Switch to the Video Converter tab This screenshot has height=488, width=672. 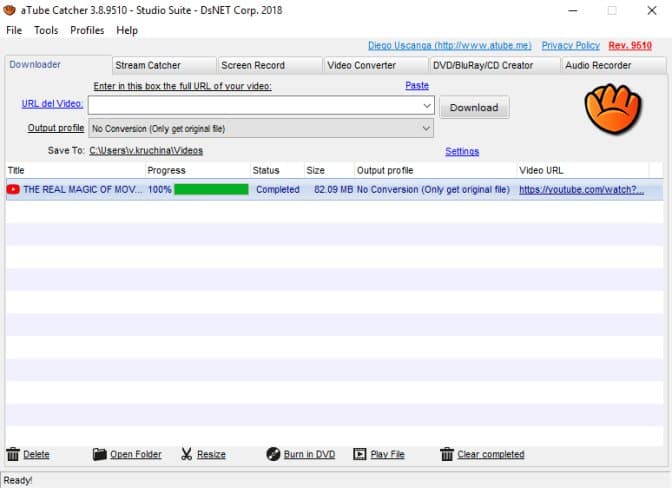click(362, 65)
